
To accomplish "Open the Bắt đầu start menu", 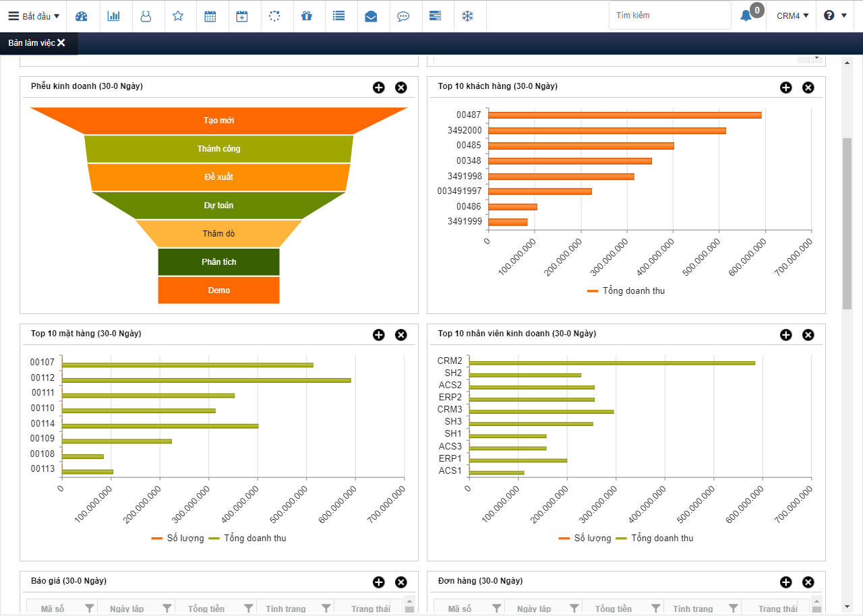I will 34,16.
